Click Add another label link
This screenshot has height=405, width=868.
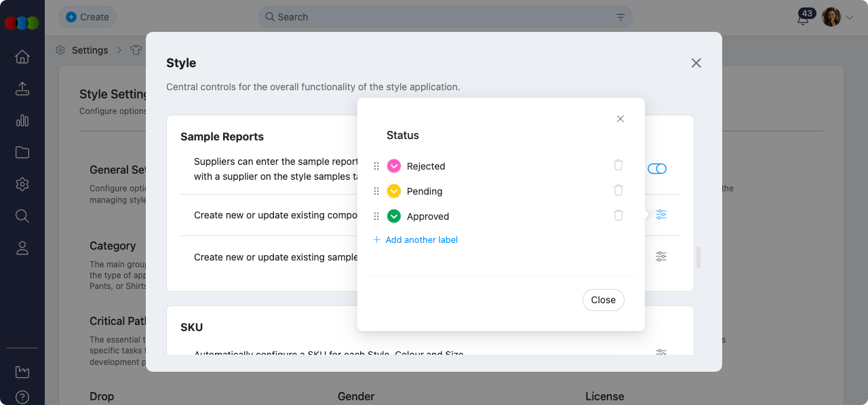pyautogui.click(x=421, y=239)
